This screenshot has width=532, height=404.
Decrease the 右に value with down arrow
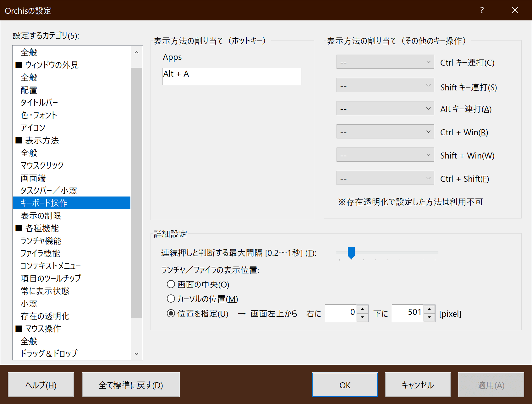click(x=362, y=317)
